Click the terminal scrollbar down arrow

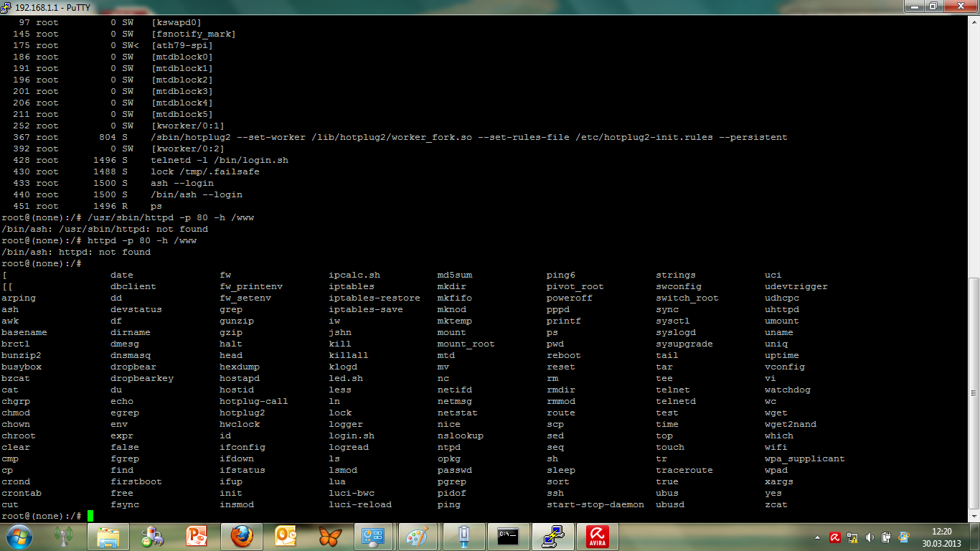pyautogui.click(x=974, y=516)
